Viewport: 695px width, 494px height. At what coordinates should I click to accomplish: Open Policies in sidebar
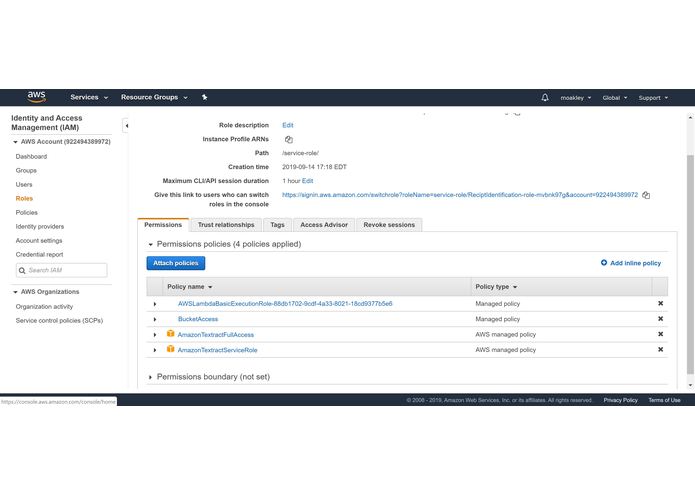tap(27, 212)
